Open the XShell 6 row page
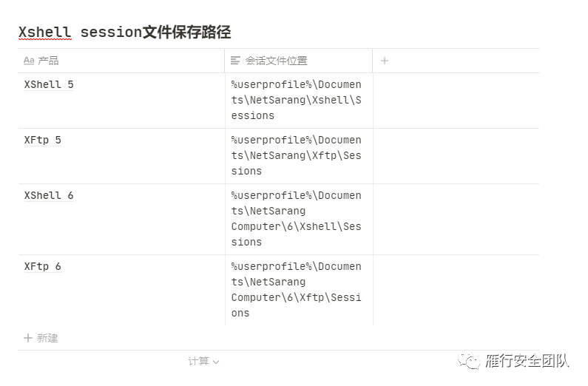The height and width of the screenshot is (386, 588). coord(49,196)
